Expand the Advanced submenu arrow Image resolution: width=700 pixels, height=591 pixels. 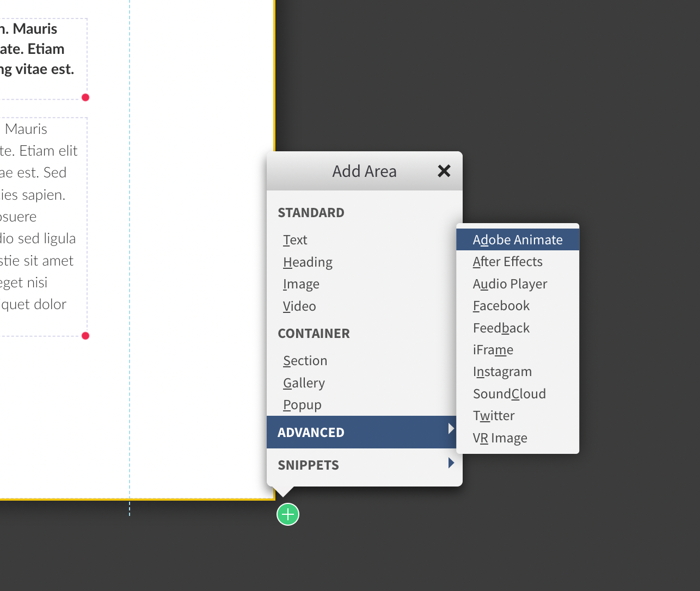point(451,429)
